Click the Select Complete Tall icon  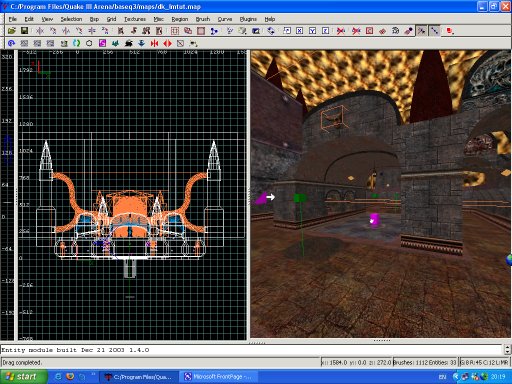tap(121, 31)
